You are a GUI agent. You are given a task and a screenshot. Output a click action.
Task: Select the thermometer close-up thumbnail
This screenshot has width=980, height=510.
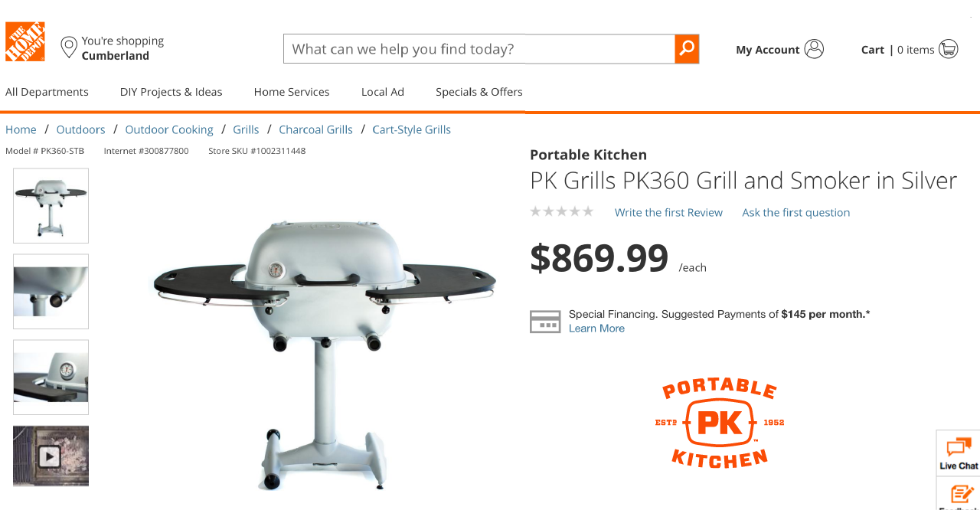(x=51, y=378)
